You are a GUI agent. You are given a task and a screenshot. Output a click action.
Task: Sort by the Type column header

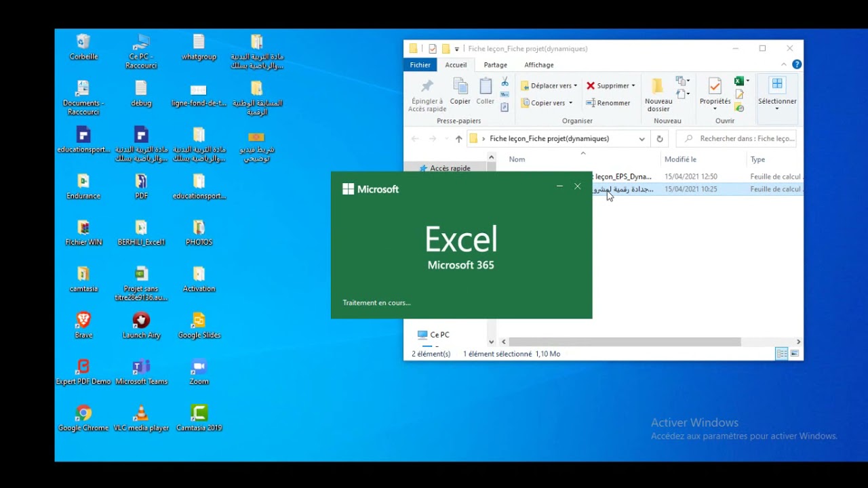click(757, 159)
